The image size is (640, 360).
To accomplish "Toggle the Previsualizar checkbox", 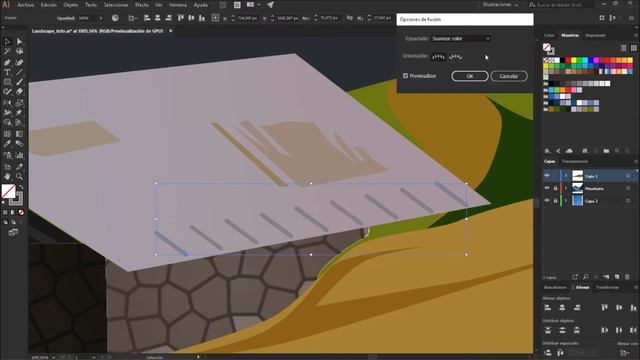I will click(x=405, y=76).
